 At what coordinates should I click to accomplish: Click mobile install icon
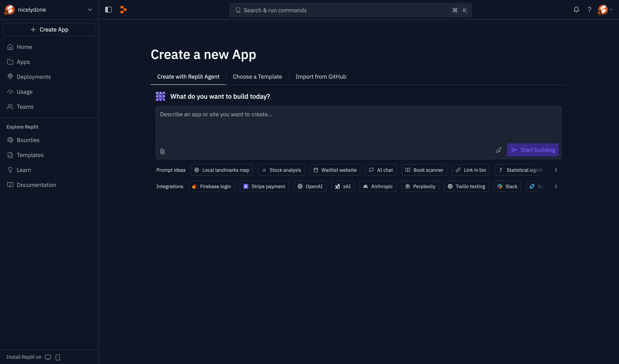point(58,357)
